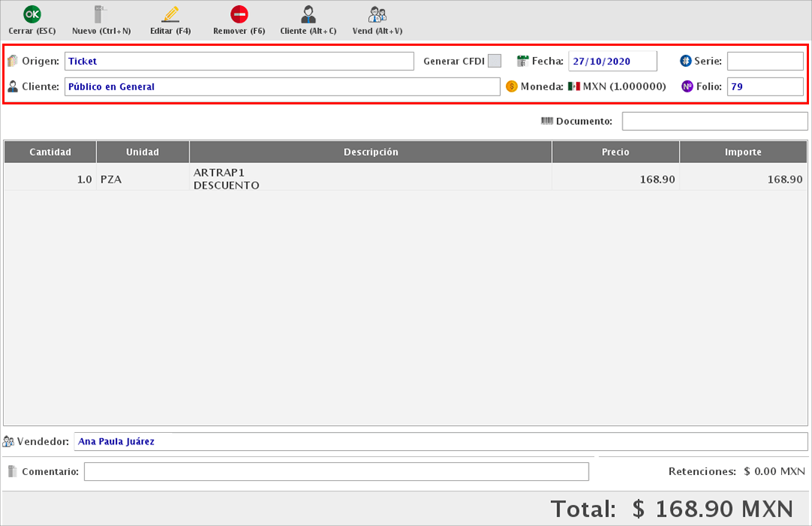Click into the Documento input field
812x526 pixels.
coord(714,121)
